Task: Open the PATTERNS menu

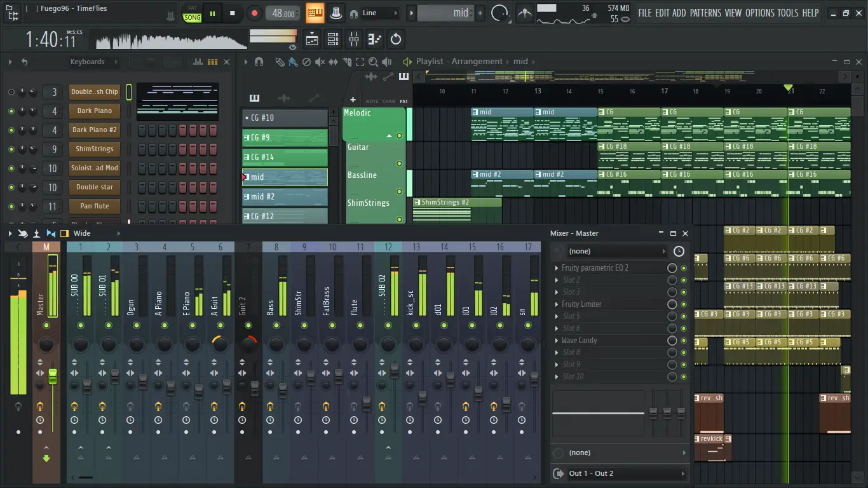Action: (x=705, y=12)
